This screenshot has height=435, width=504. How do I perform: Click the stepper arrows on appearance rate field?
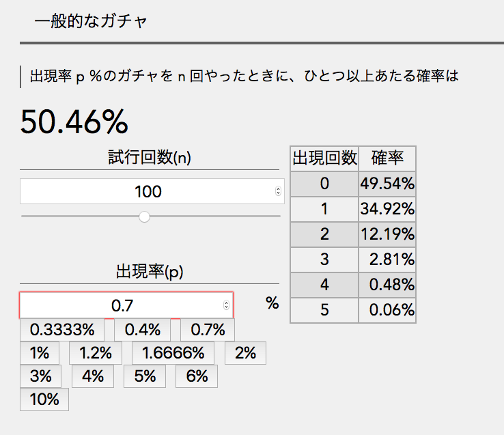(226, 305)
